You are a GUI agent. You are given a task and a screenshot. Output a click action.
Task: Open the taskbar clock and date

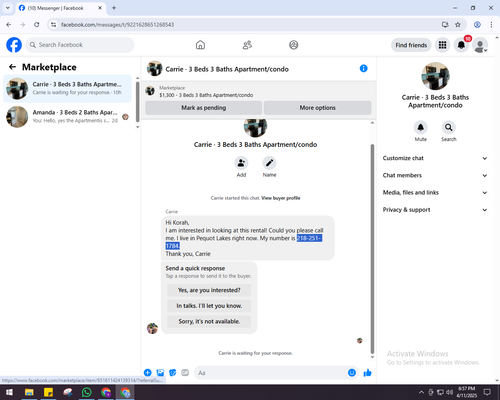466,392
